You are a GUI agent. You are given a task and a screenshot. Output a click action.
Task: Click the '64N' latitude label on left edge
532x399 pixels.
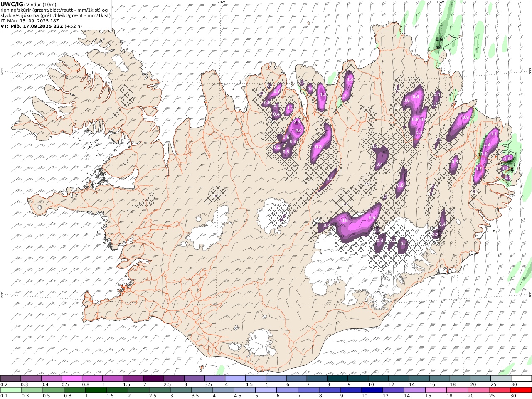(2, 293)
